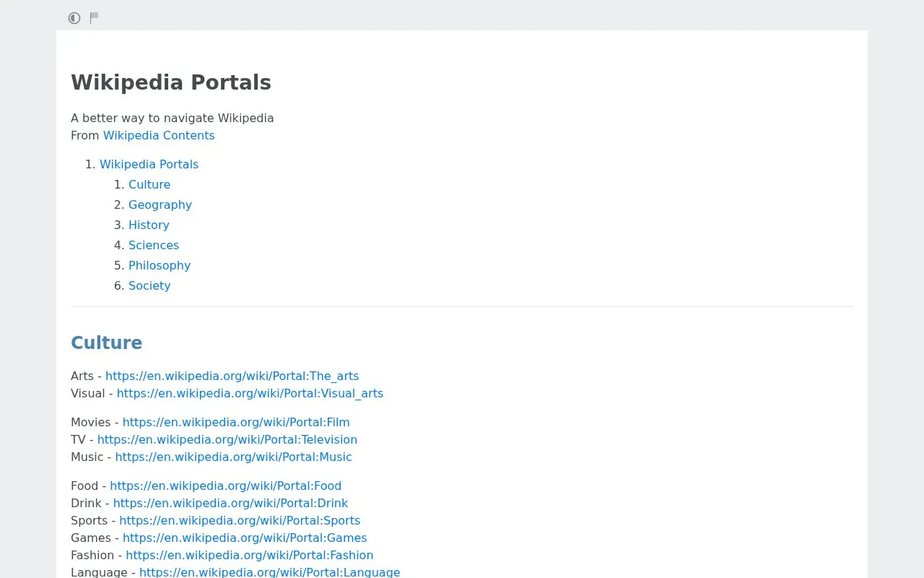Toggle the dark/light theme contrast icon
The image size is (924, 578).
74,18
